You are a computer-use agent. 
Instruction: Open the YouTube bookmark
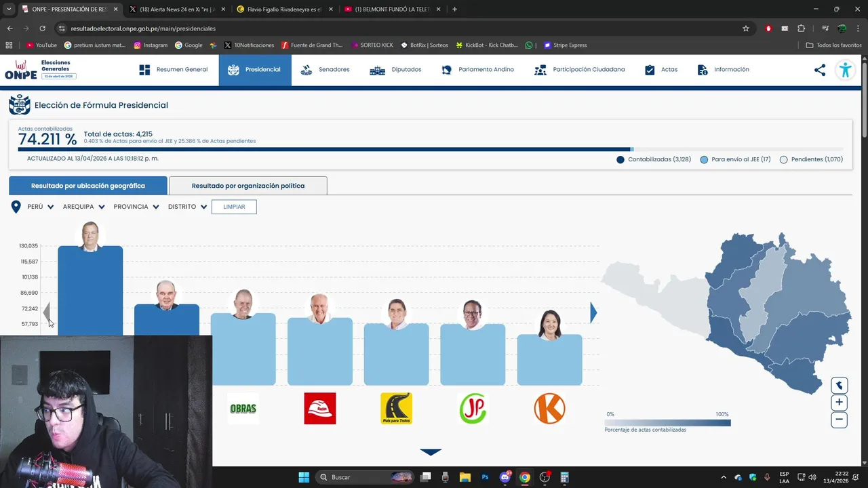[x=41, y=45]
